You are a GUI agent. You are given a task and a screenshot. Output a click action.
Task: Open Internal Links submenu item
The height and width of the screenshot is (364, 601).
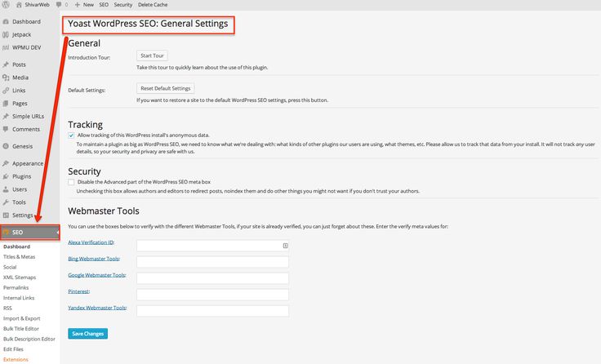coord(19,298)
